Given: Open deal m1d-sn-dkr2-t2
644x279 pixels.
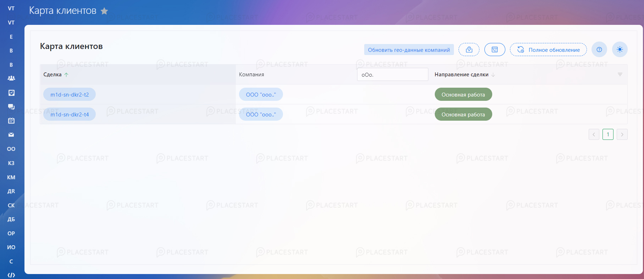Looking at the screenshot, I should 70,94.
